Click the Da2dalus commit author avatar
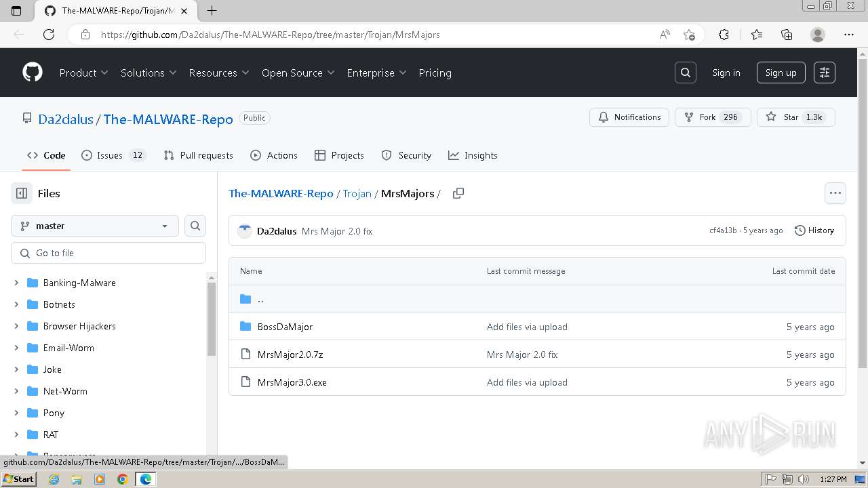The image size is (868, 488). (x=245, y=231)
